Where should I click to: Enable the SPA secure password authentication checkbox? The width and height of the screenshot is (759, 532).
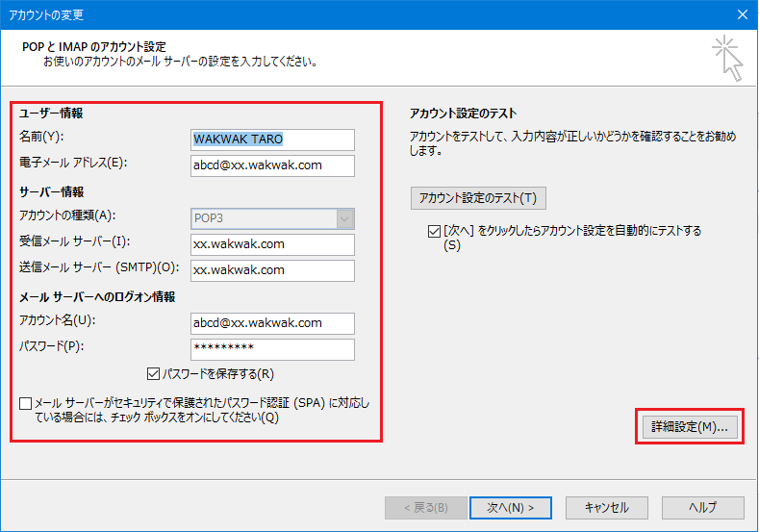coord(25,403)
